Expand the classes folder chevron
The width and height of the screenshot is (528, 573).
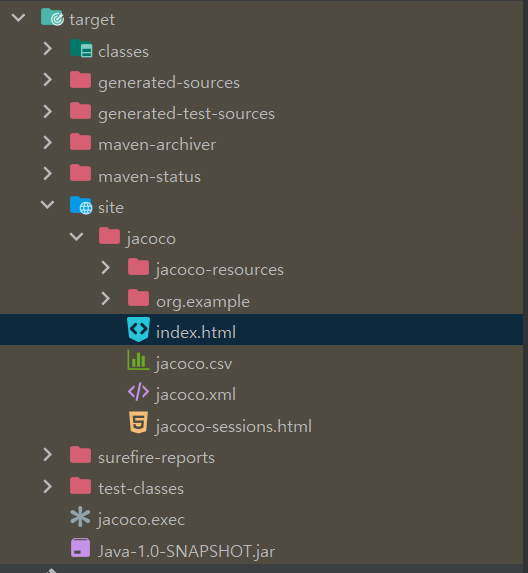48,49
